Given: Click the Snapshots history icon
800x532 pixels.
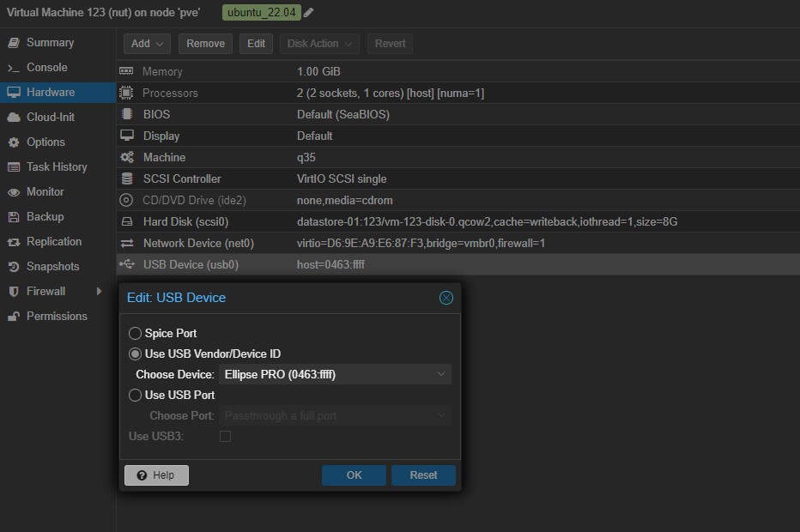Looking at the screenshot, I should [x=13, y=267].
